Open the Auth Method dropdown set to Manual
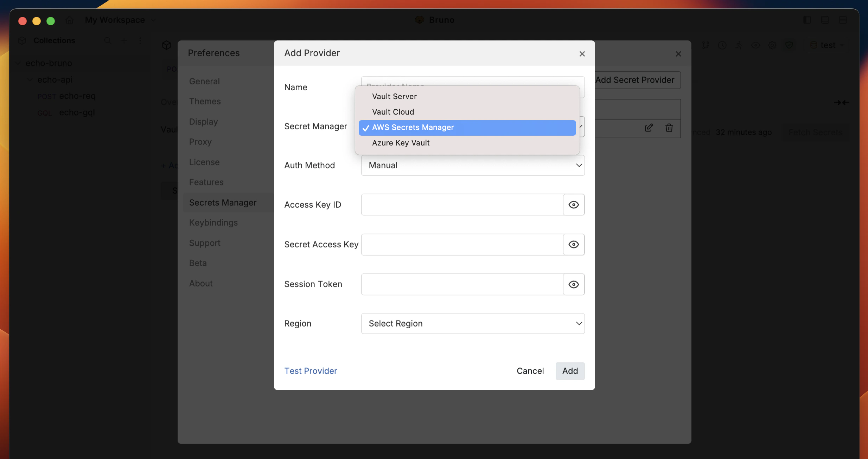Screen dimensions: 868x459 click(x=472, y=165)
